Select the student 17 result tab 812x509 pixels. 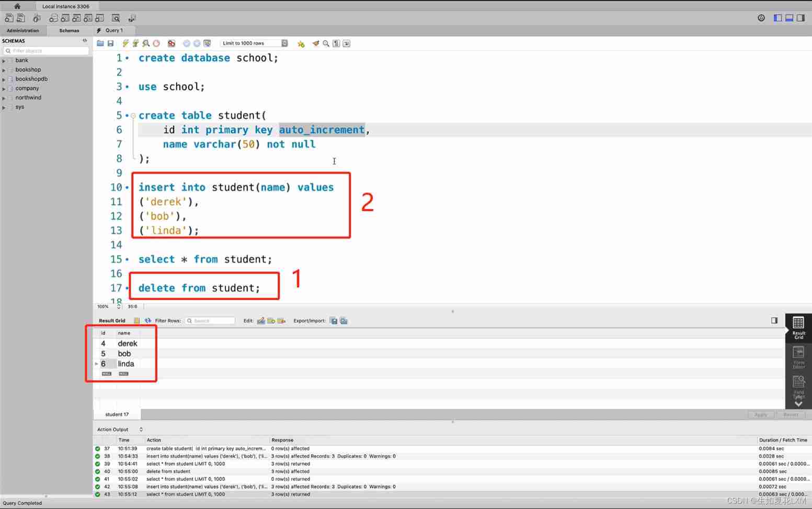coord(117,414)
